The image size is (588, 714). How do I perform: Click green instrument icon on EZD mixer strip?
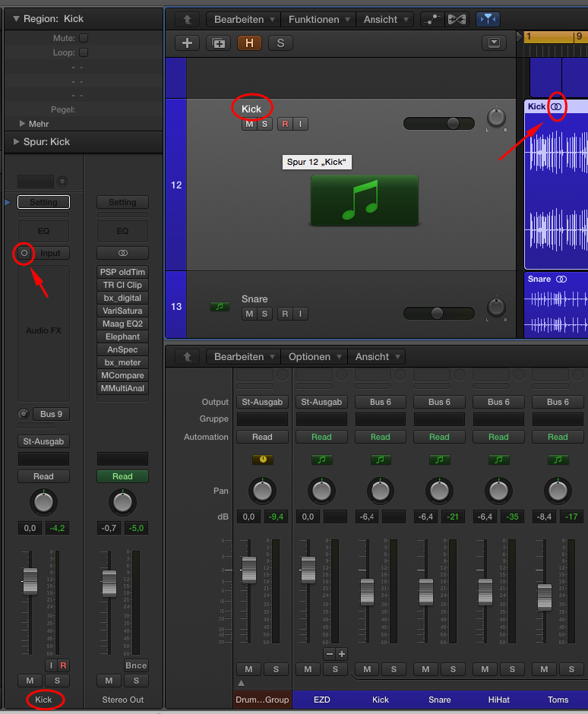[321, 460]
